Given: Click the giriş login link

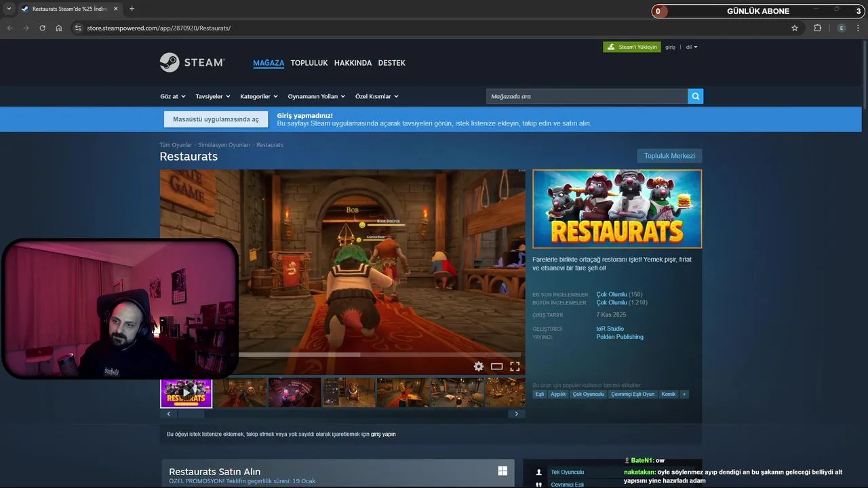Looking at the screenshot, I should click(670, 47).
